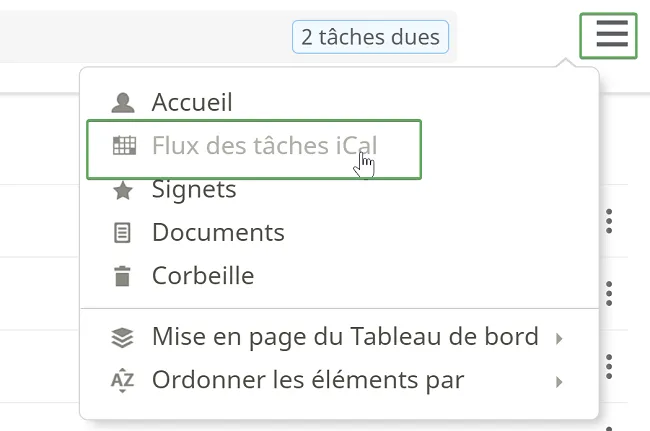Click the 2 tâches dues badge
The height and width of the screenshot is (431, 650).
pyautogui.click(x=370, y=37)
